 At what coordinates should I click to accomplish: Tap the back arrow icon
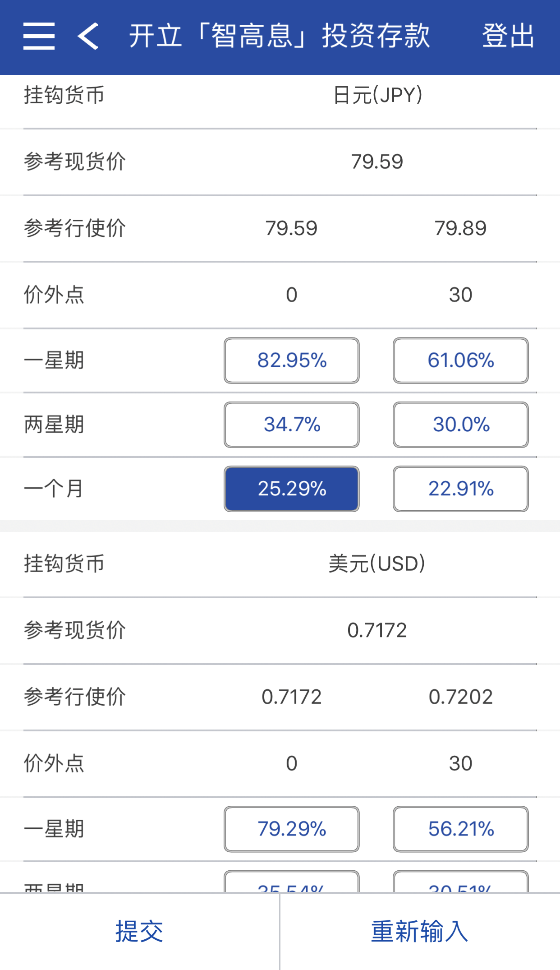tap(88, 36)
